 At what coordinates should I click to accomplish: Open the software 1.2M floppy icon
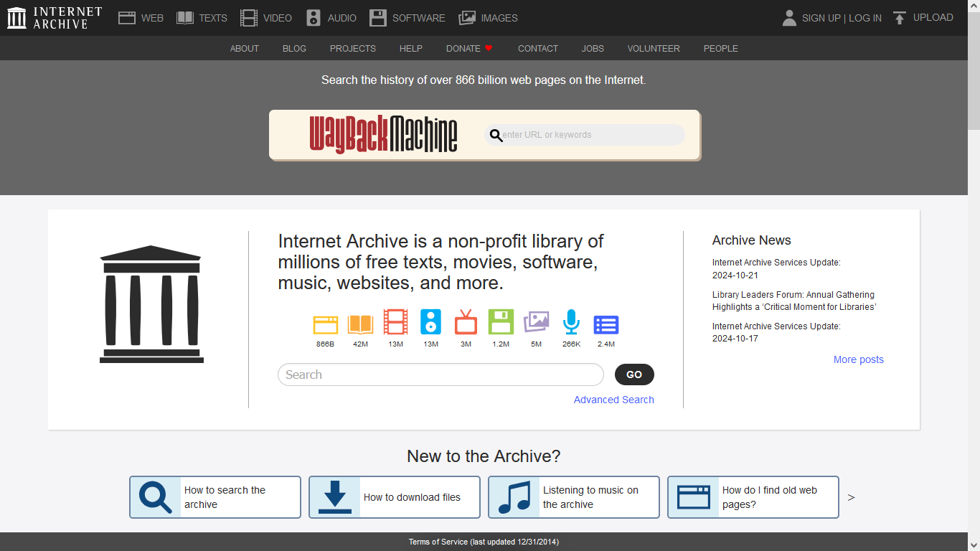(501, 322)
